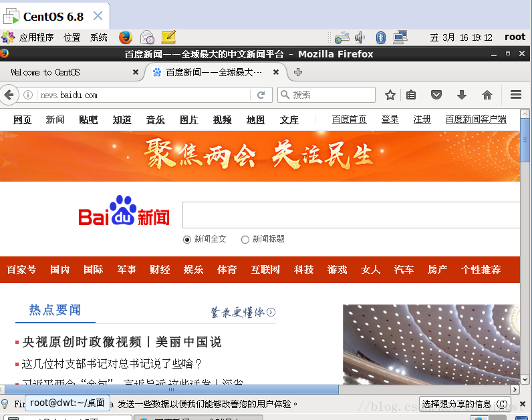Open the 系统 menu
Image resolution: width=532 pixels, height=420 pixels.
click(x=98, y=37)
